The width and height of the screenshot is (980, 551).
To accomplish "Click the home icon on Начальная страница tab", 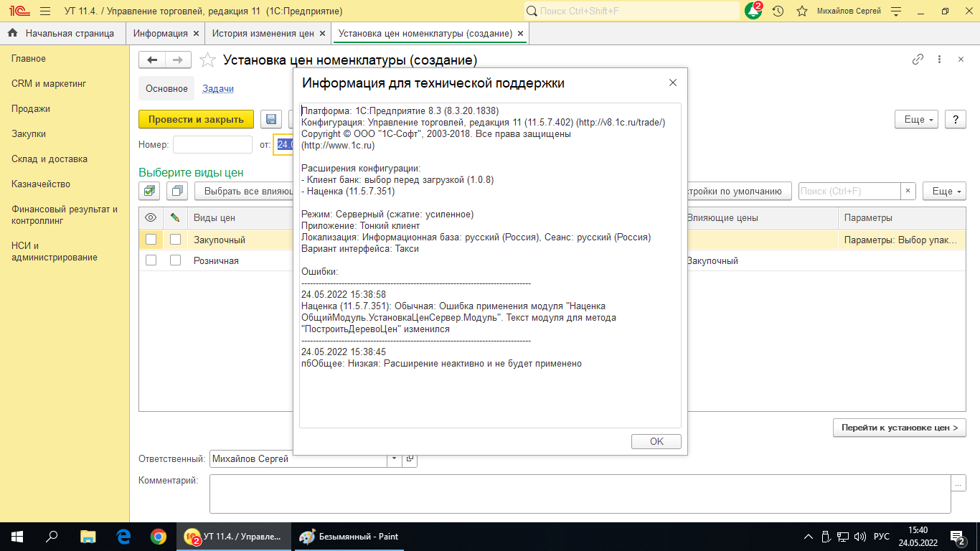I will tap(12, 33).
